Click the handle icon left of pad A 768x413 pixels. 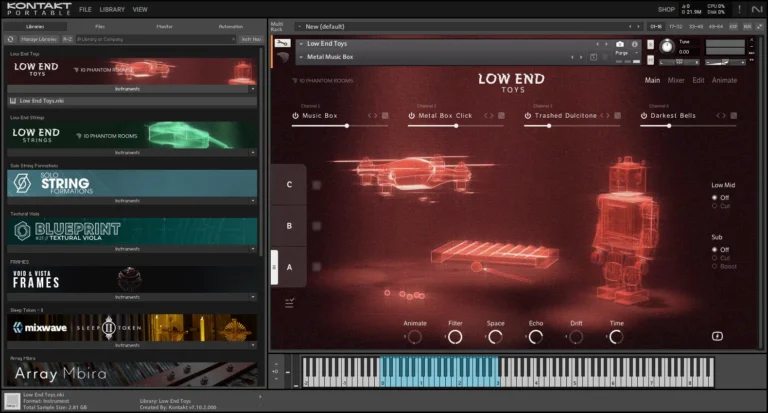tap(274, 267)
